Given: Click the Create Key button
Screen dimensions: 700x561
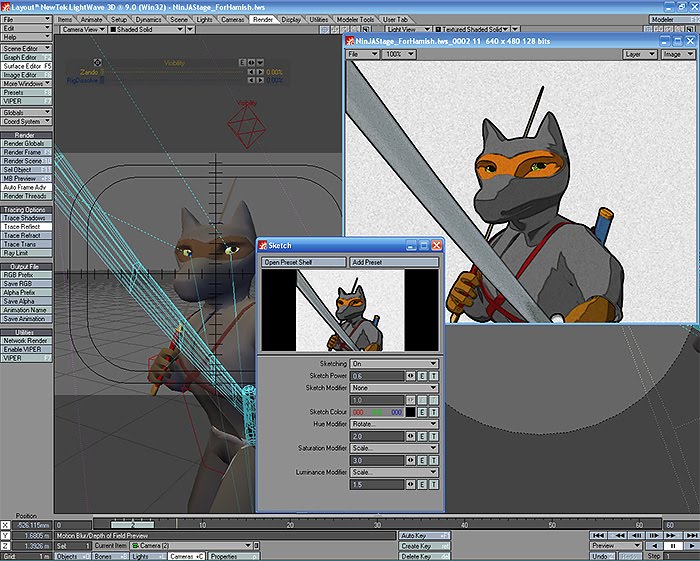Looking at the screenshot, I should pyautogui.click(x=424, y=546).
